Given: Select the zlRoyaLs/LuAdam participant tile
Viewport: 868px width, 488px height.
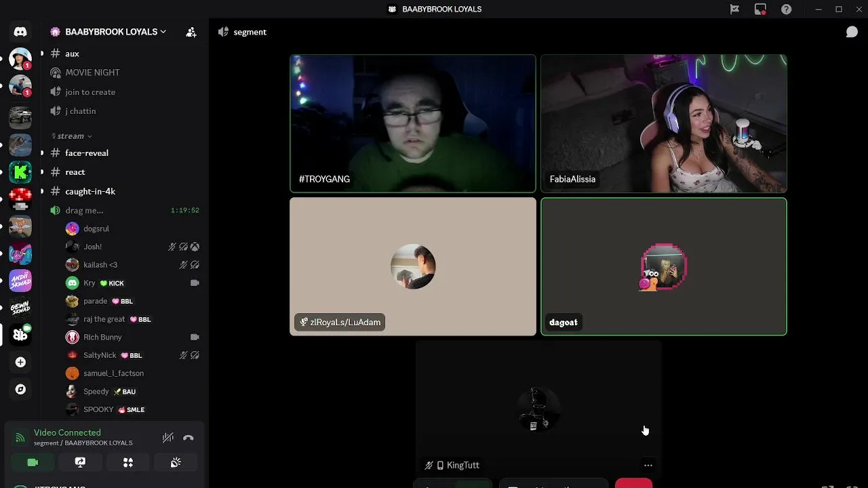Looking at the screenshot, I should tap(413, 266).
